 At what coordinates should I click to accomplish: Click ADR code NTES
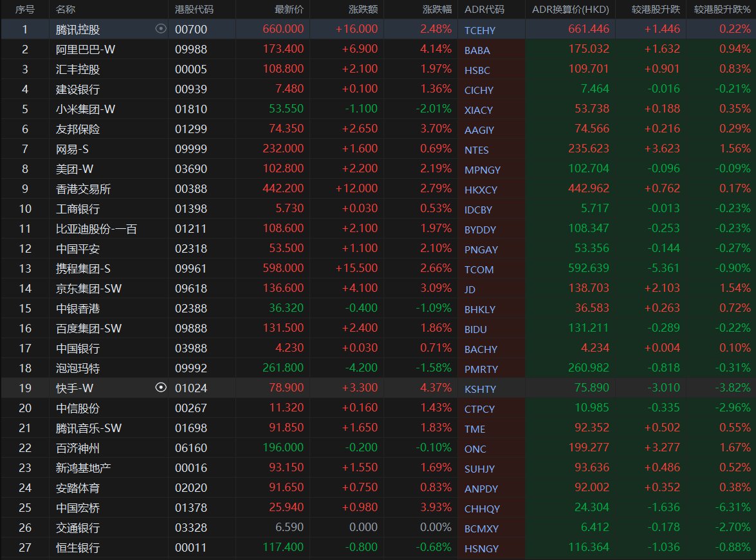(x=477, y=149)
